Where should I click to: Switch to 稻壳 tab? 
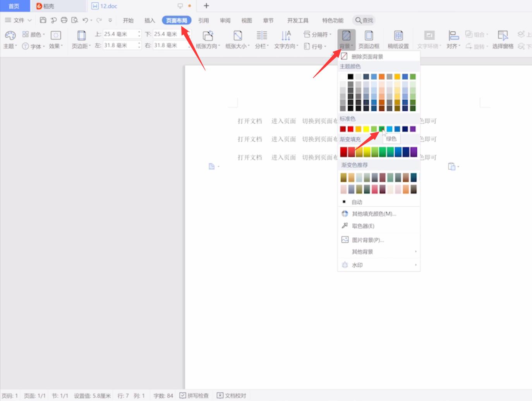point(58,6)
